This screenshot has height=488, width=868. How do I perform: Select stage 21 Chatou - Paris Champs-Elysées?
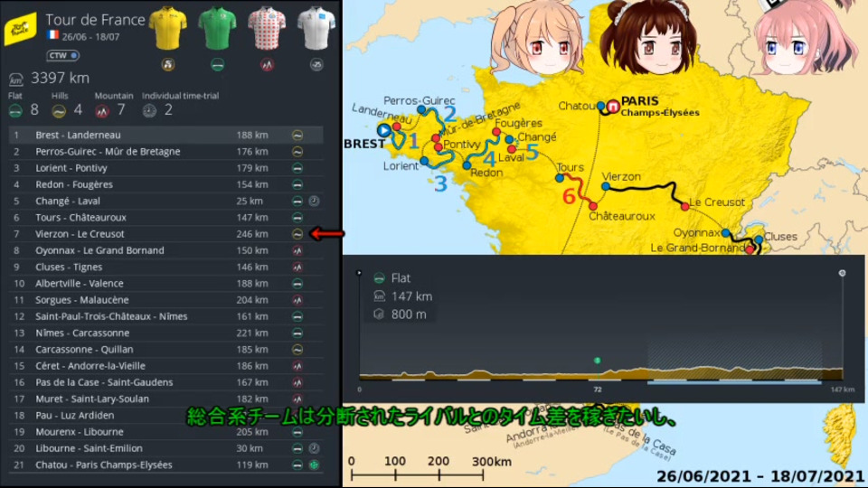tap(166, 465)
